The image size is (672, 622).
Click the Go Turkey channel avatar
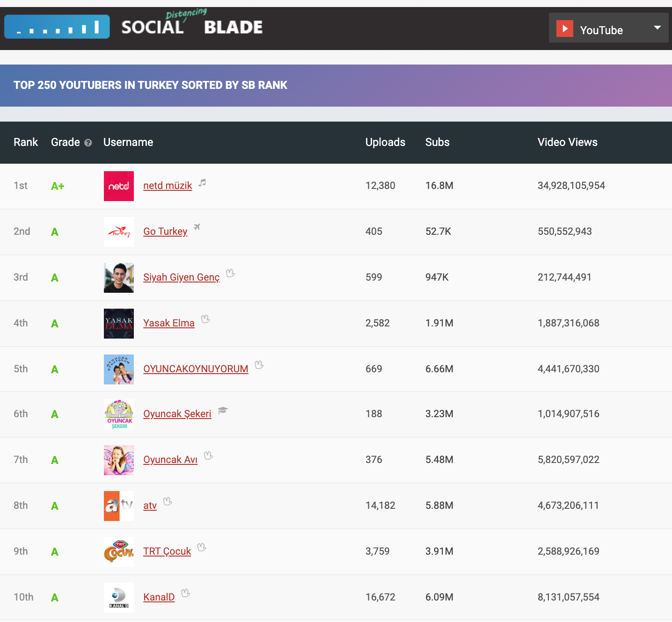tap(119, 232)
